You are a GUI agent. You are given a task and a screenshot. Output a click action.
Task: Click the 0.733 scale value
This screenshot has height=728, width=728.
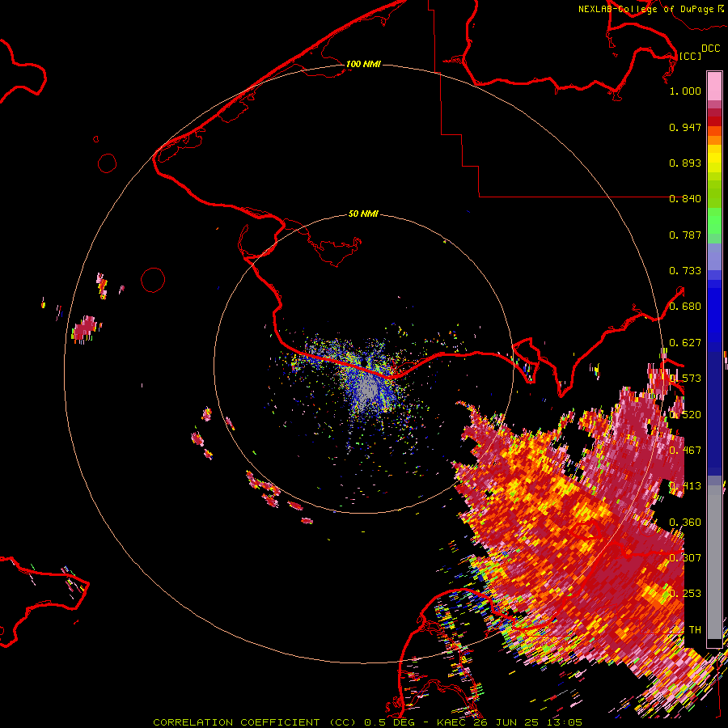click(685, 271)
